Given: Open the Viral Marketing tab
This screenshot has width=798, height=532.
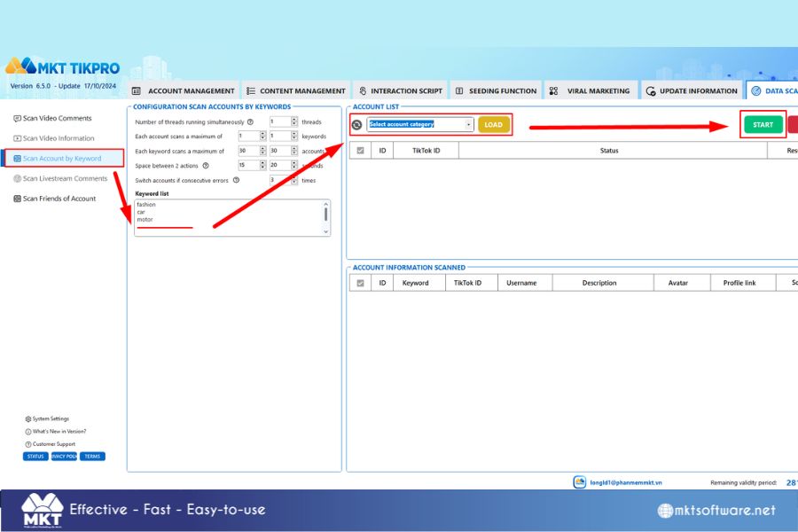Looking at the screenshot, I should tap(591, 90).
